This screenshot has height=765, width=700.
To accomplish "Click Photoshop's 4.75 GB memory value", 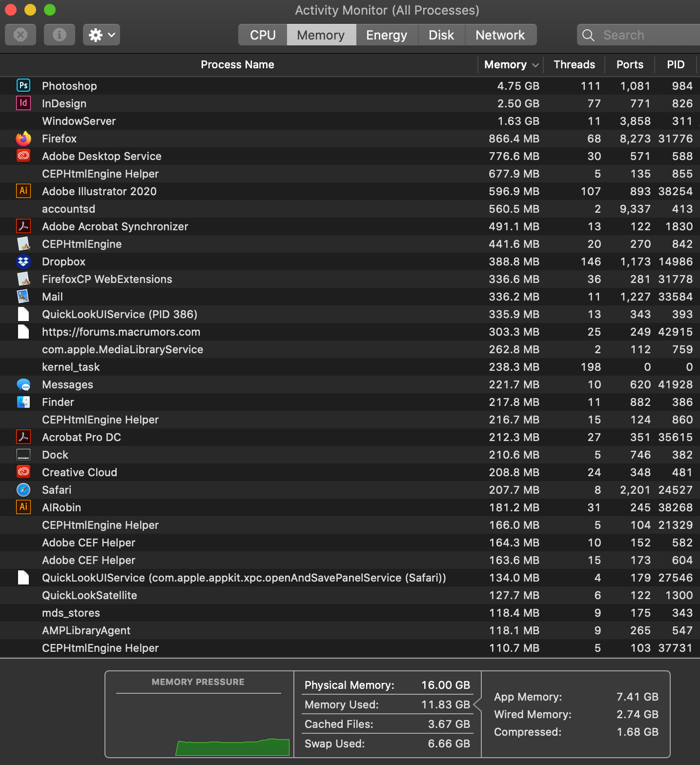I will pyautogui.click(x=518, y=86).
